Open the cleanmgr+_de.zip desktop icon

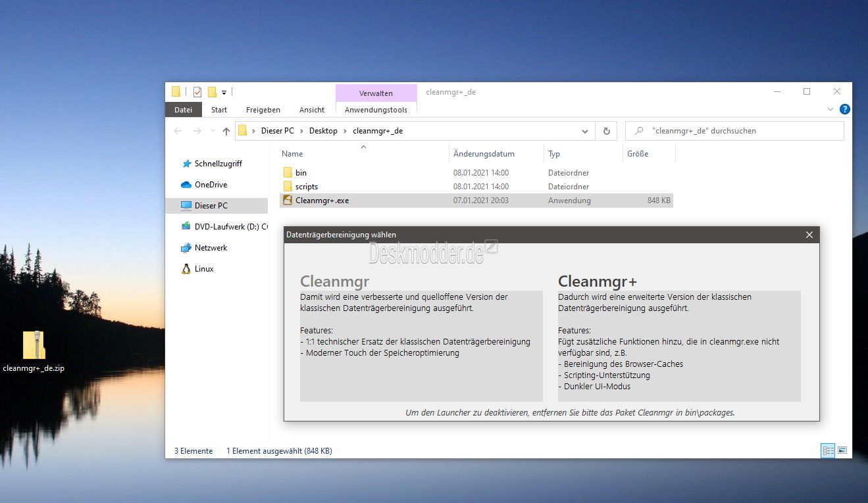34,351
